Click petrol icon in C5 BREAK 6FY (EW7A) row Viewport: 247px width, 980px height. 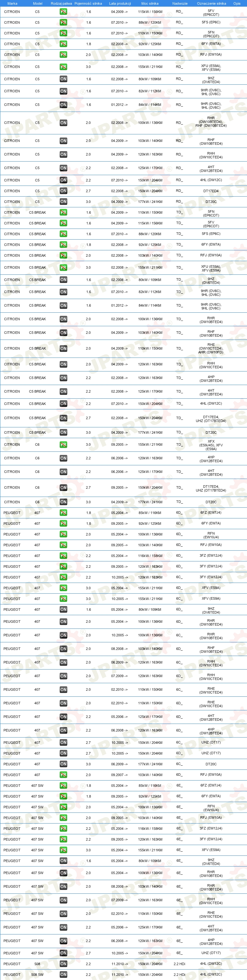[x=63, y=245]
